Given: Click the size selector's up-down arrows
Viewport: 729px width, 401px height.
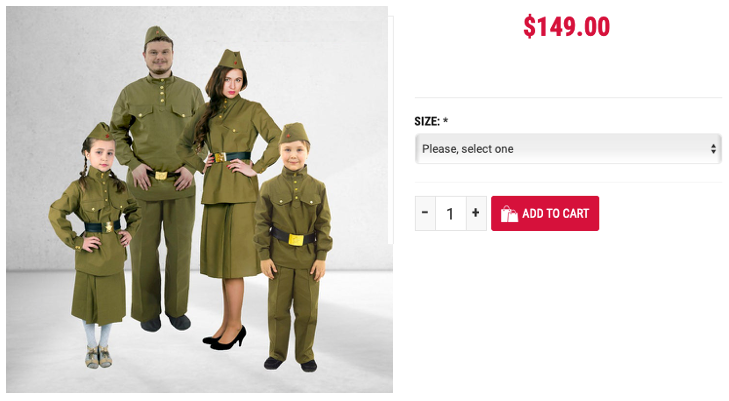Looking at the screenshot, I should pyautogui.click(x=713, y=149).
